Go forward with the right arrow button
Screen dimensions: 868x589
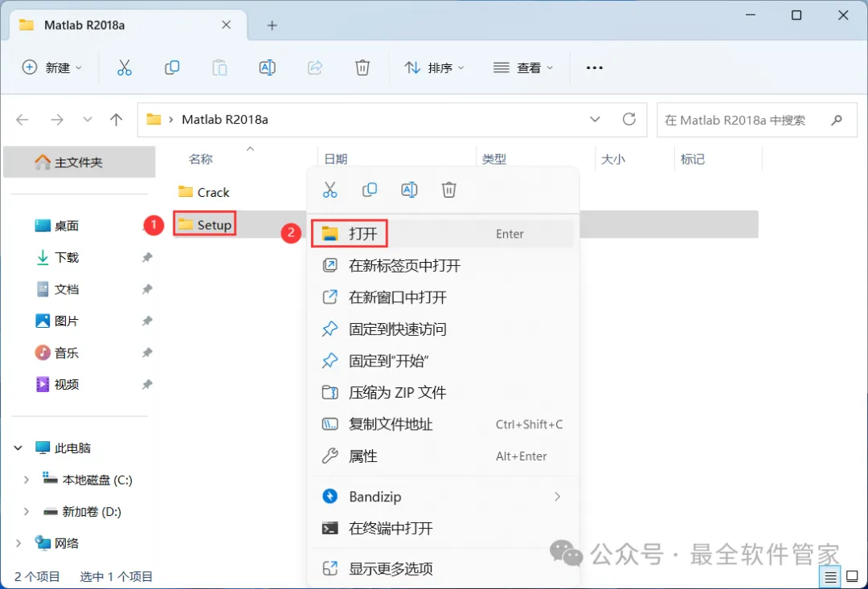click(x=57, y=120)
